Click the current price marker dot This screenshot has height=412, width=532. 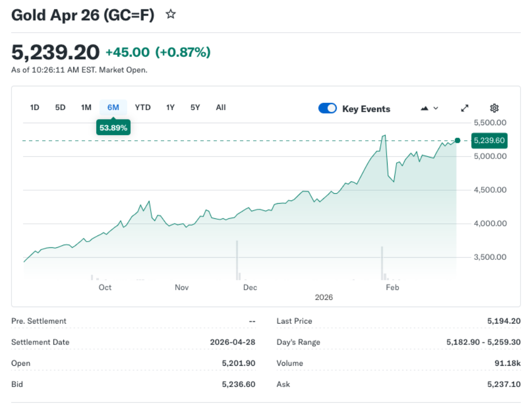tap(457, 140)
